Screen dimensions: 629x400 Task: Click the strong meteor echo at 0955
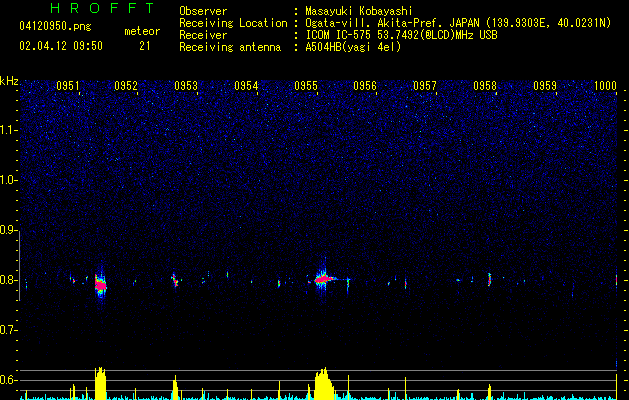click(324, 278)
